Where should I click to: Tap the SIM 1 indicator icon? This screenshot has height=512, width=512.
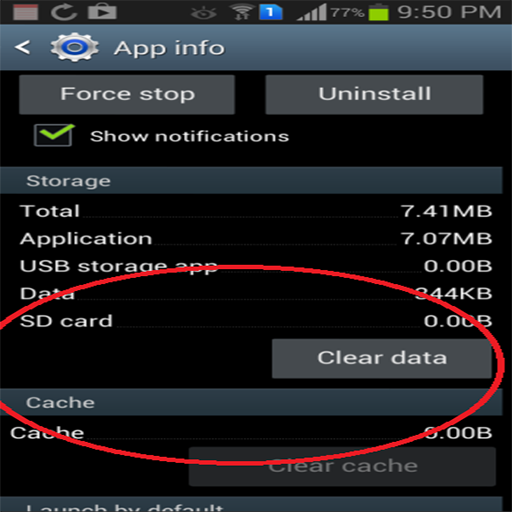[271, 13]
